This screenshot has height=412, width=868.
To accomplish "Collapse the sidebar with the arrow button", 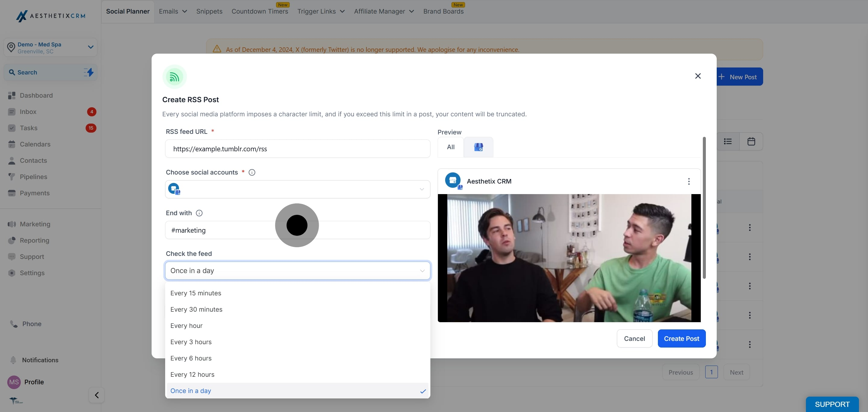I will pos(97,395).
